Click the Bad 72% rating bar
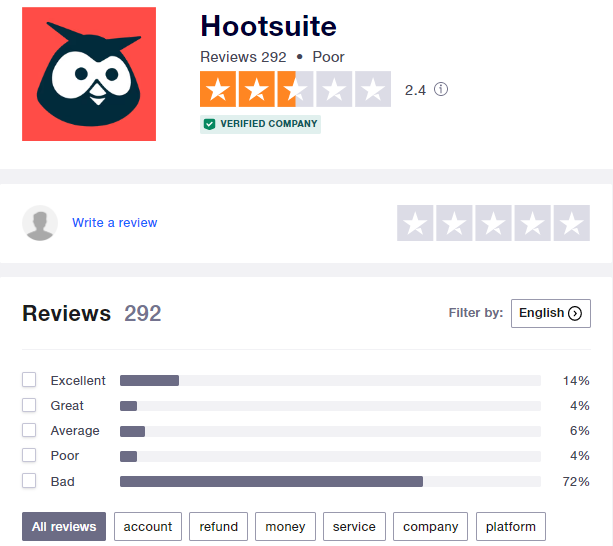 pos(330,482)
